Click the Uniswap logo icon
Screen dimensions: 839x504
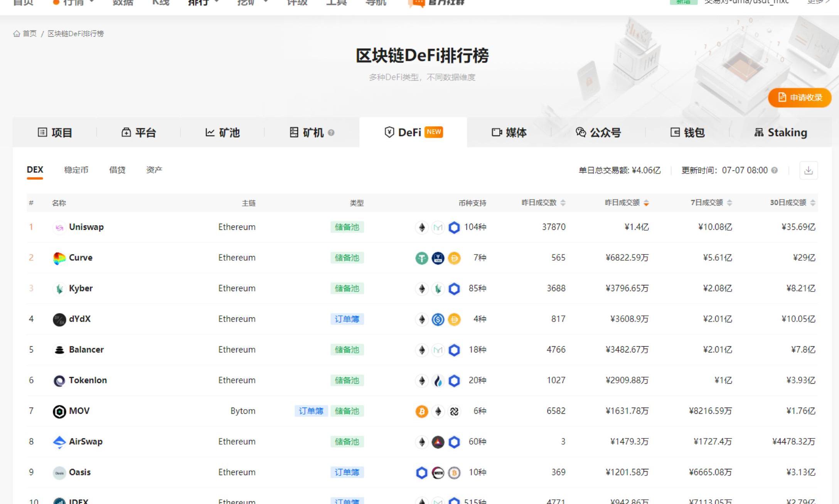tap(59, 228)
